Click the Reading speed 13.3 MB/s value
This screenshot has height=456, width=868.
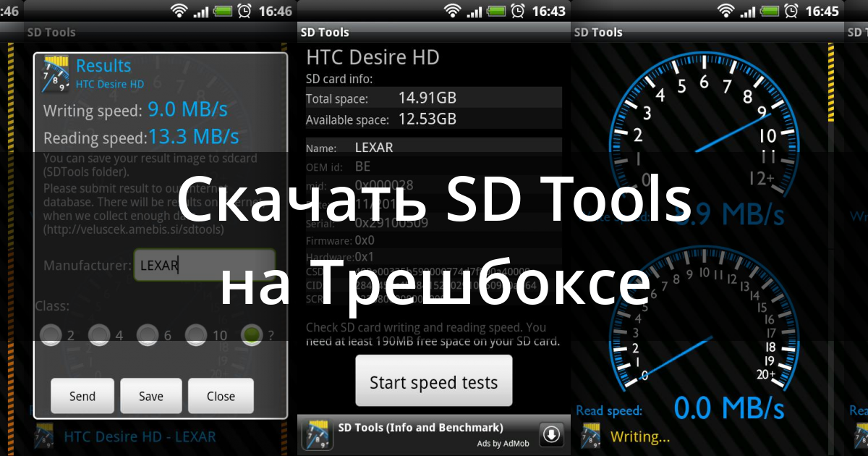pos(193,136)
